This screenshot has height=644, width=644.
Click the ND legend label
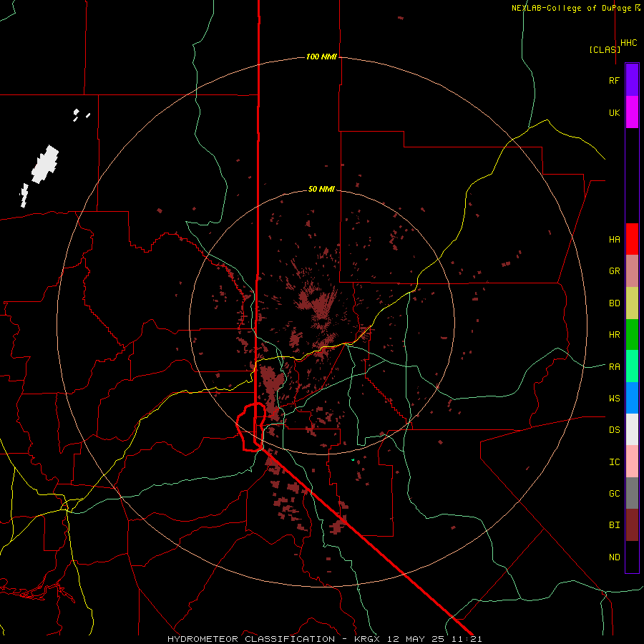614,557
